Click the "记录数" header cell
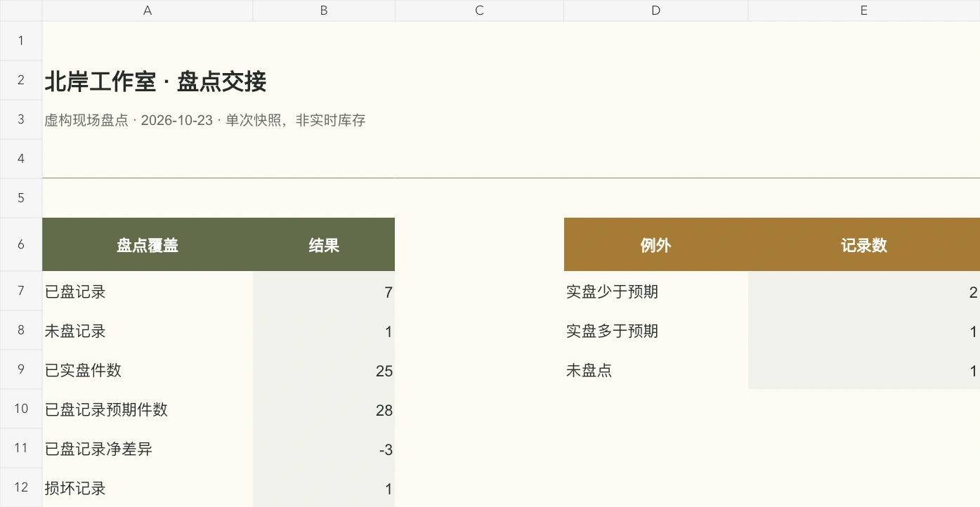980x507 pixels. point(864,244)
